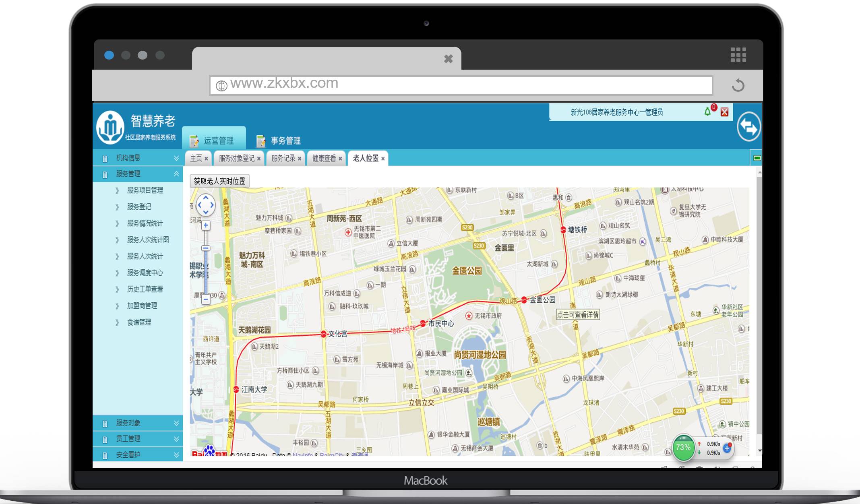Click the map pan direction control

point(206,205)
